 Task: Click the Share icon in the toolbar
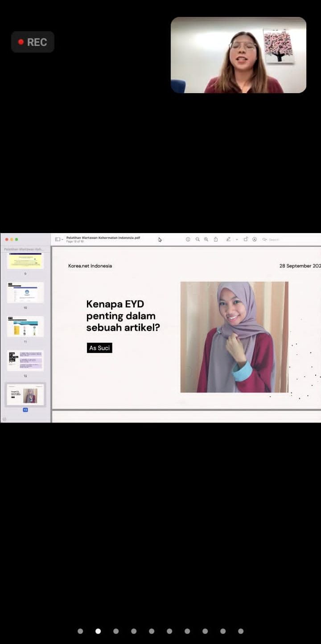click(x=216, y=239)
